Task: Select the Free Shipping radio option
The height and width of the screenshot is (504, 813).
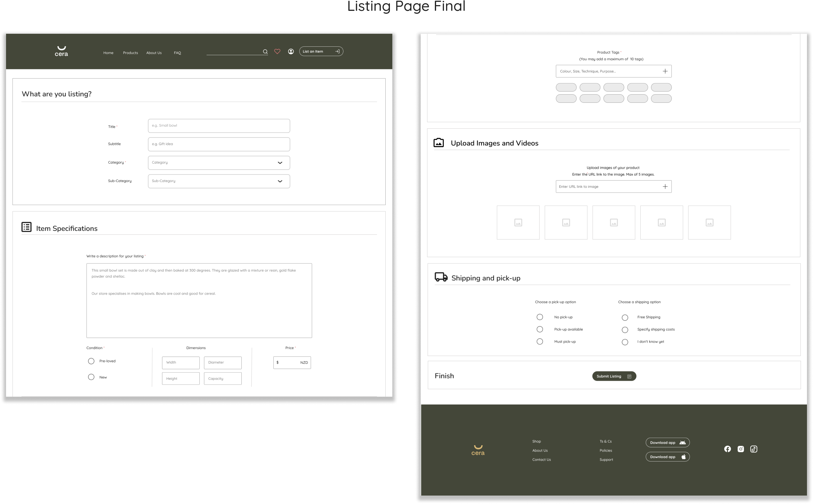Action: point(625,318)
